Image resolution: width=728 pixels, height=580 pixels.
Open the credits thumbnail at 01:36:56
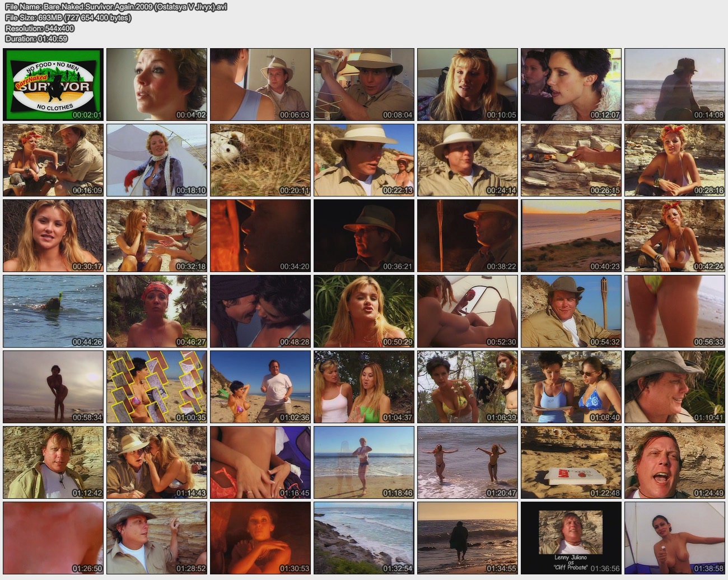click(571, 538)
